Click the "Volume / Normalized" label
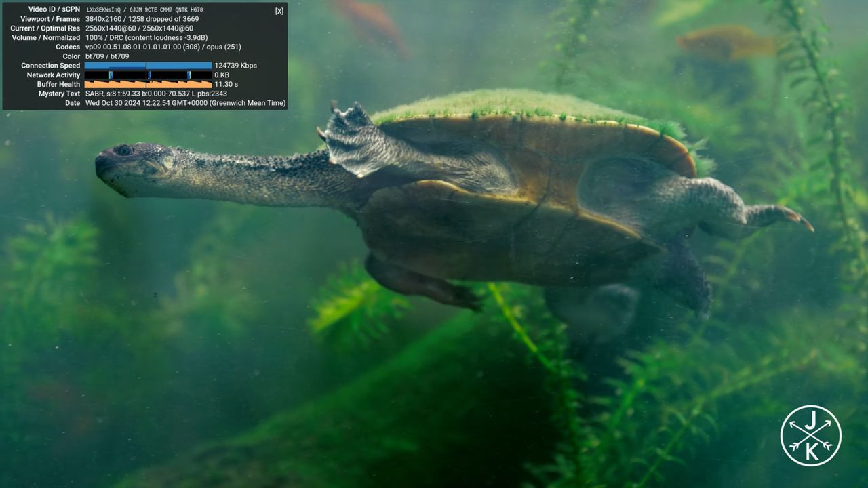The image size is (868, 488). point(46,38)
